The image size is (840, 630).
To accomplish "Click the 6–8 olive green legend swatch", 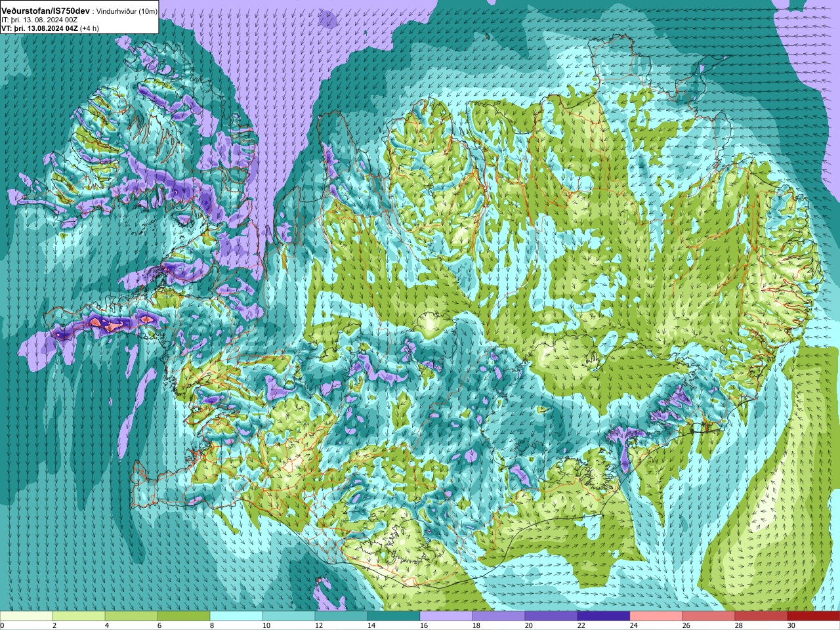I will 184,616.
